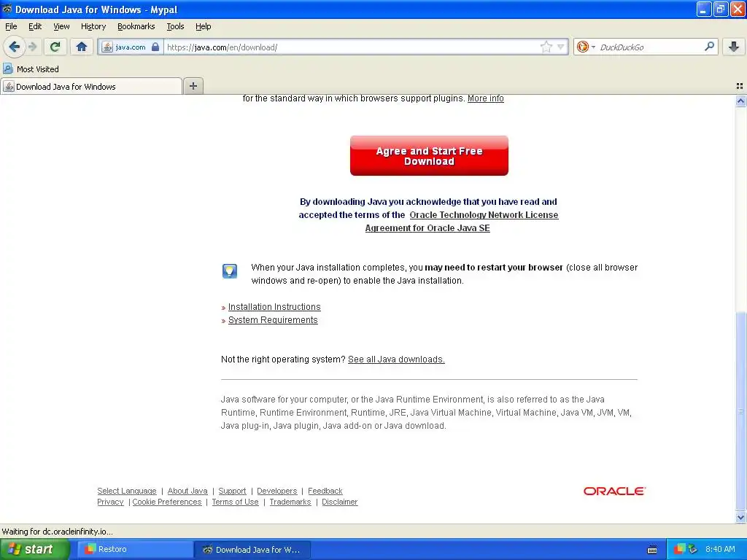Select Download Java taskbar button
This screenshot has height=560, width=747.
click(252, 550)
